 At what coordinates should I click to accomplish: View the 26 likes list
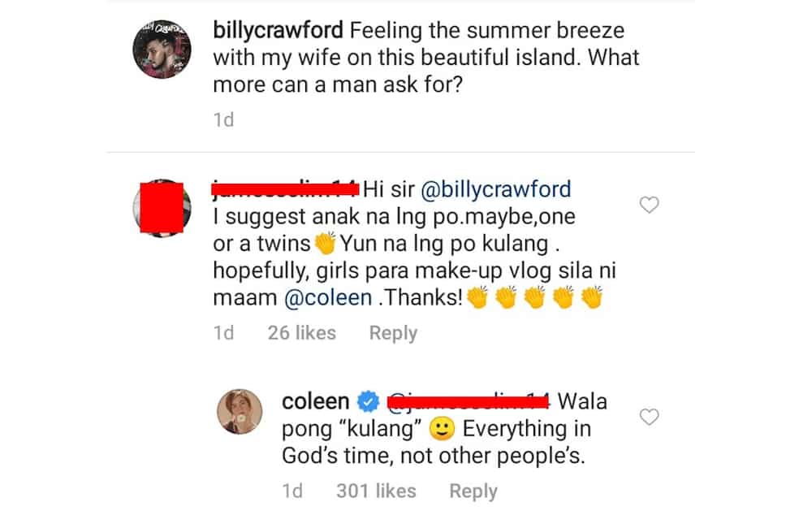point(301,333)
